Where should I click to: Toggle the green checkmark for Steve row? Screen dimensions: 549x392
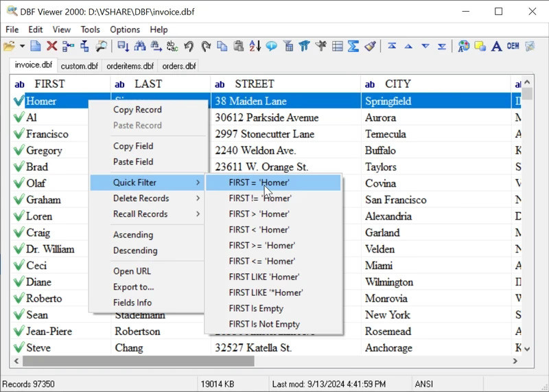(x=19, y=348)
